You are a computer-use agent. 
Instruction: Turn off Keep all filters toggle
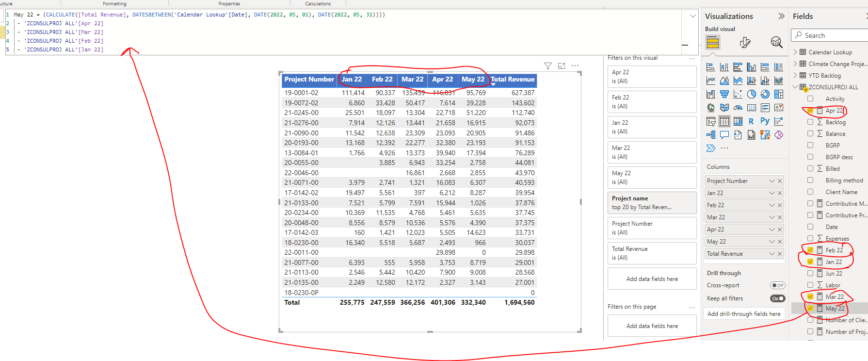click(778, 298)
